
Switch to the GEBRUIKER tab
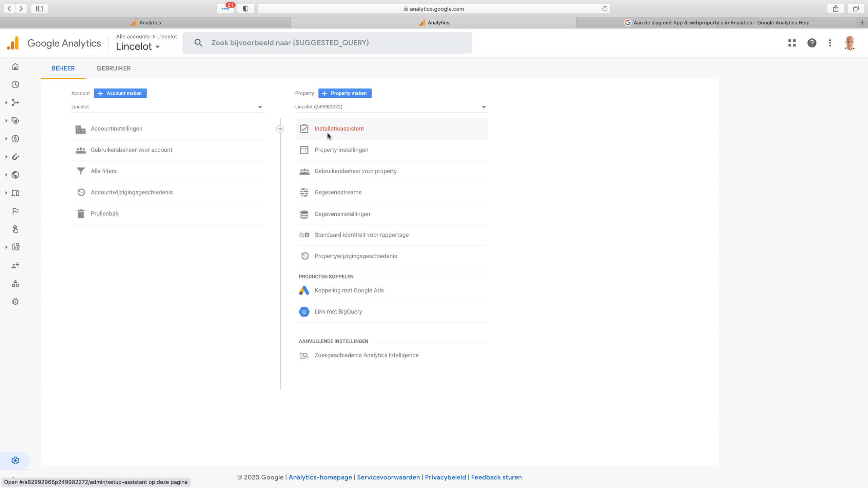point(113,68)
